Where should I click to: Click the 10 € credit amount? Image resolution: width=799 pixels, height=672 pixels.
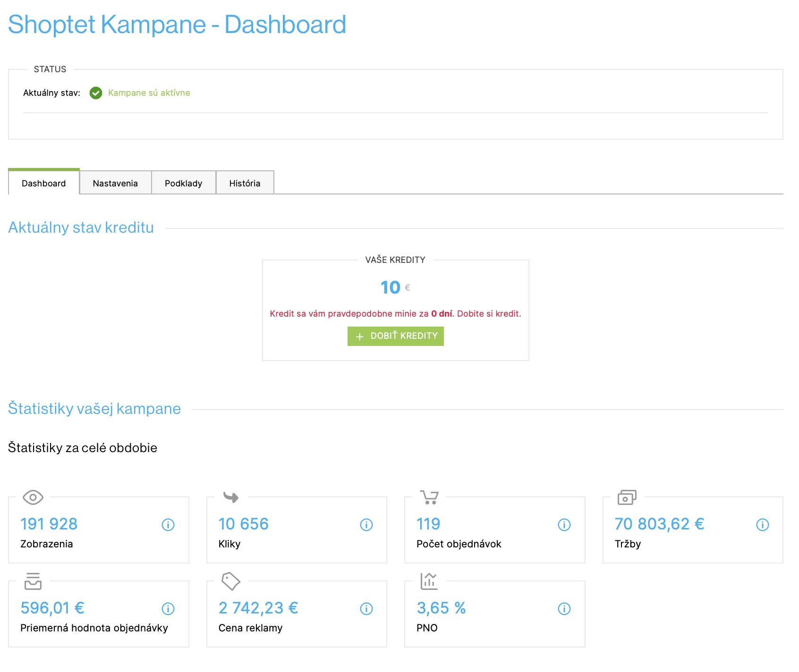[x=395, y=287]
